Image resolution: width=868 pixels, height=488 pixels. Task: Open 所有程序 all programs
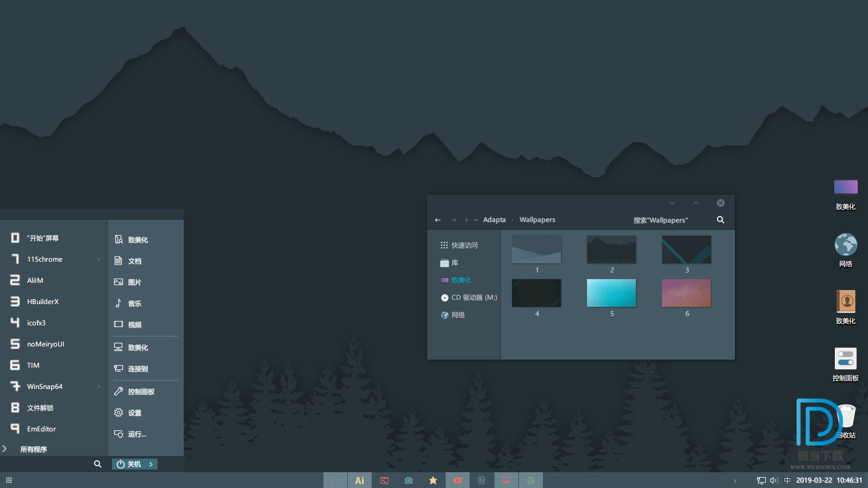(x=34, y=449)
